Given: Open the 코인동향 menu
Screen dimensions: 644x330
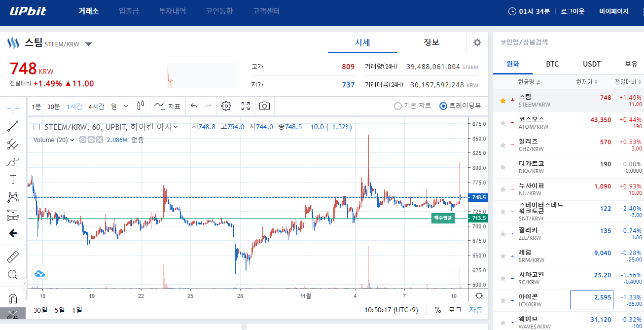Looking at the screenshot, I should pyautogui.click(x=219, y=11).
